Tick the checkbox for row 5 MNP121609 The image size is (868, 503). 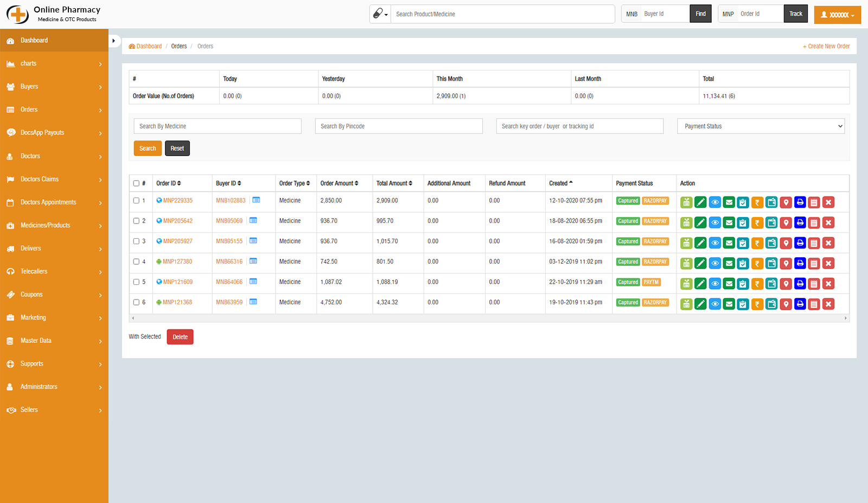tap(136, 282)
